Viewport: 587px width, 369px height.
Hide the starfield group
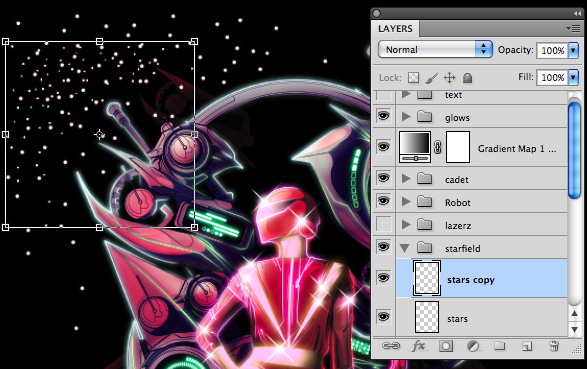383,247
